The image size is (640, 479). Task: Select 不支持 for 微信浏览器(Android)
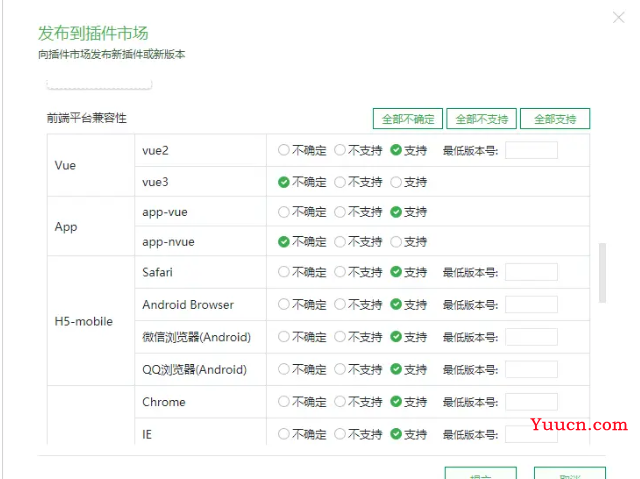coord(340,337)
